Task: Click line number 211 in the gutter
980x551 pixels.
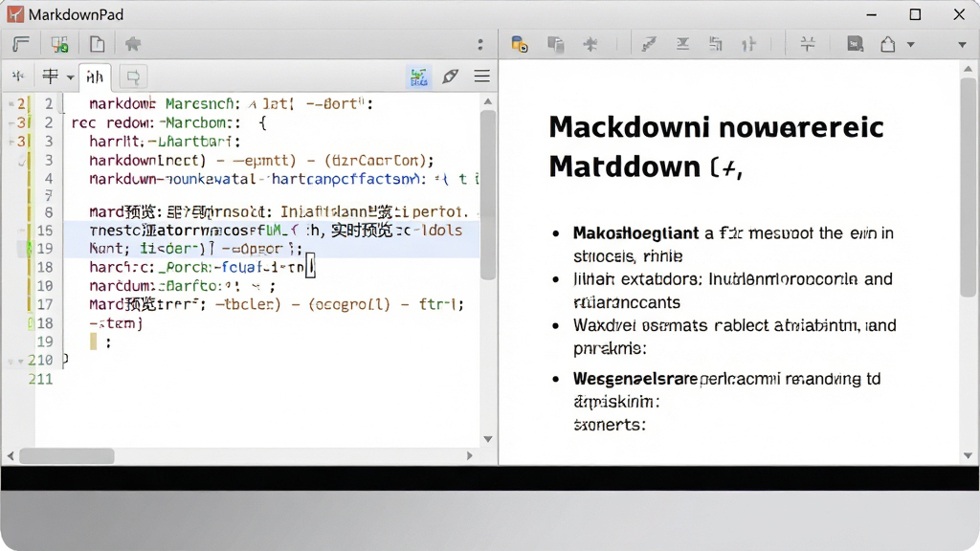Action: [x=40, y=379]
